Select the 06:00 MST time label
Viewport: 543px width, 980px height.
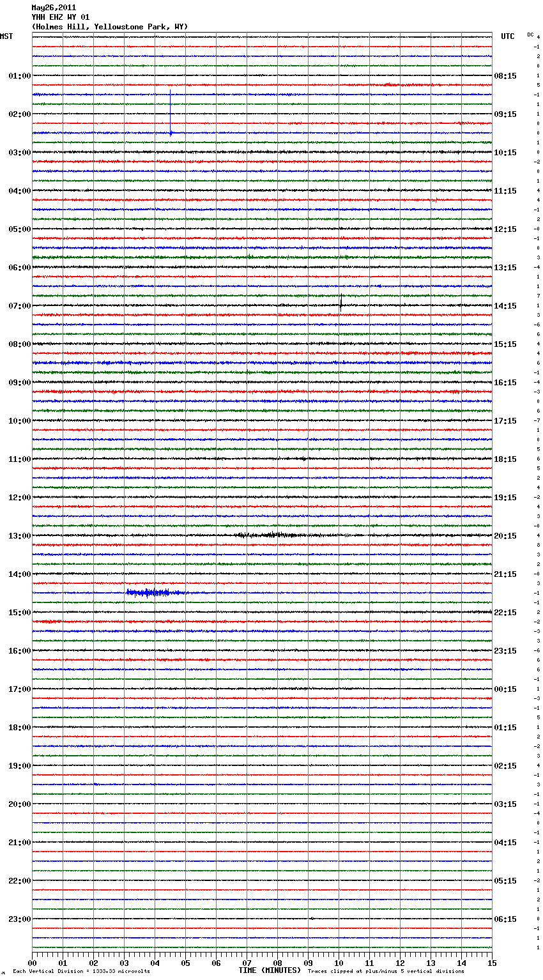[20, 268]
